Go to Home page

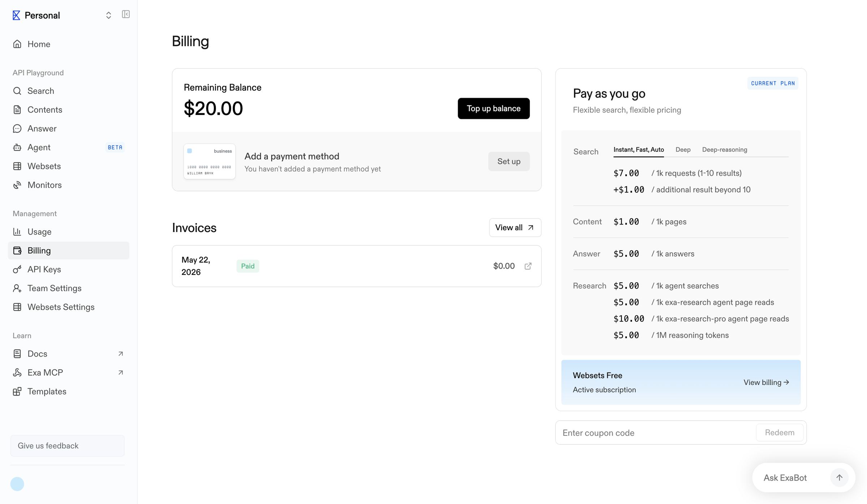tap(69, 44)
